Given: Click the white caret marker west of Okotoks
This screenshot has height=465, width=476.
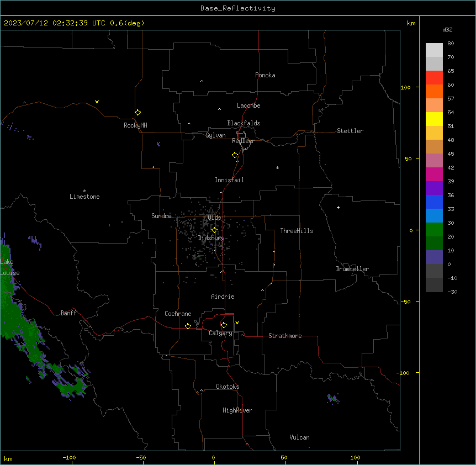Looking at the screenshot, I should point(201,390).
